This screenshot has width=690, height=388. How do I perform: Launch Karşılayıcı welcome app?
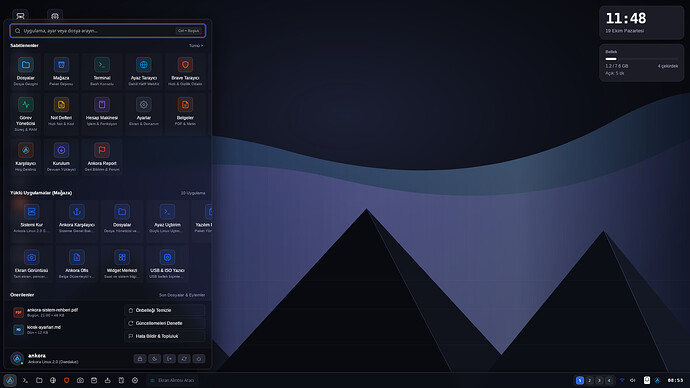coord(26,157)
